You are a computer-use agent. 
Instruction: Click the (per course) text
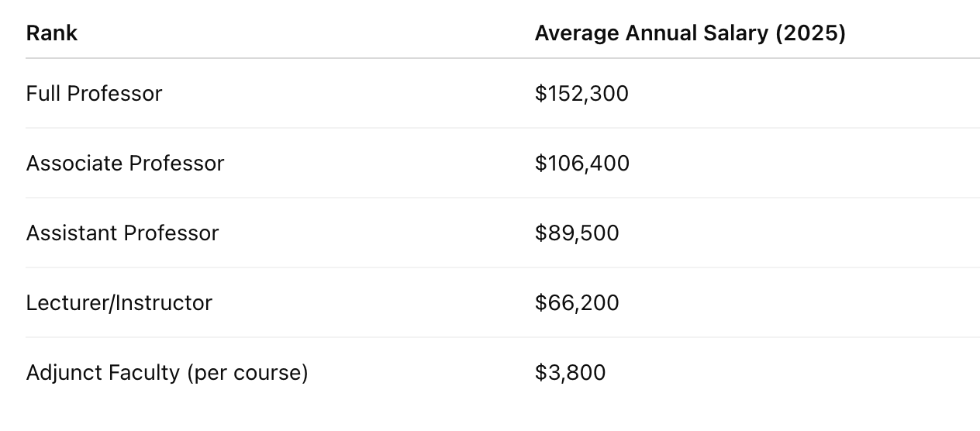(x=247, y=374)
